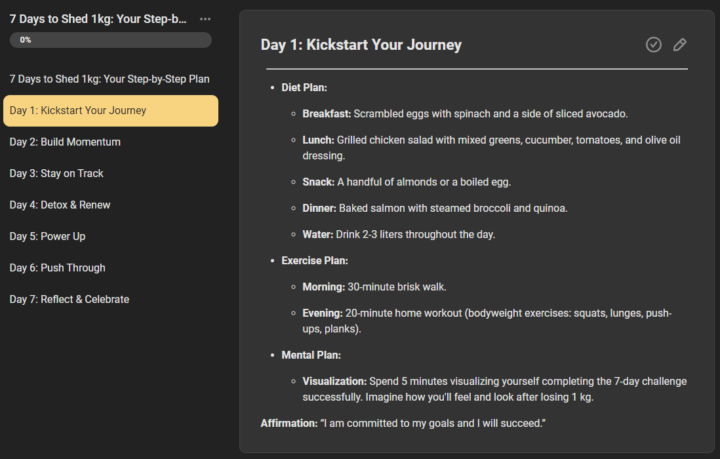The width and height of the screenshot is (720, 459).
Task: Select Day 5: Power Up
Action: (x=47, y=236)
